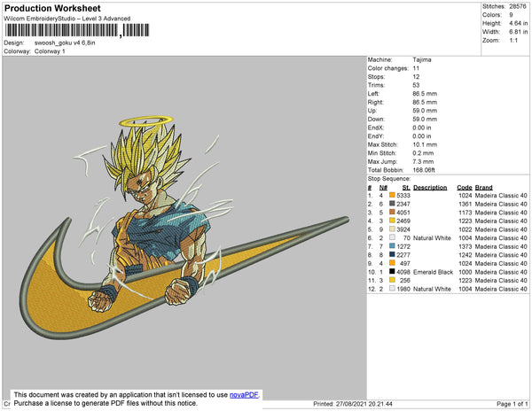
Task: Click the Trims value "53"
Action: coord(417,85)
